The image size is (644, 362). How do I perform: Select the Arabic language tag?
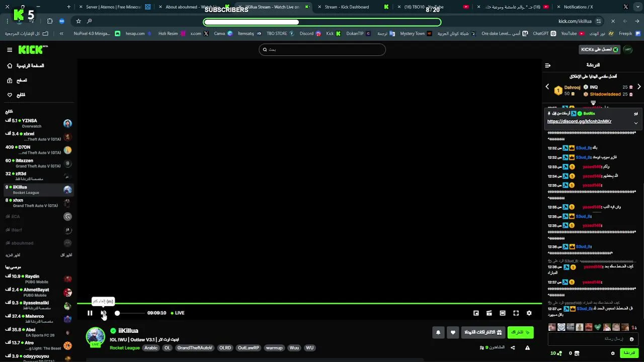click(x=151, y=348)
